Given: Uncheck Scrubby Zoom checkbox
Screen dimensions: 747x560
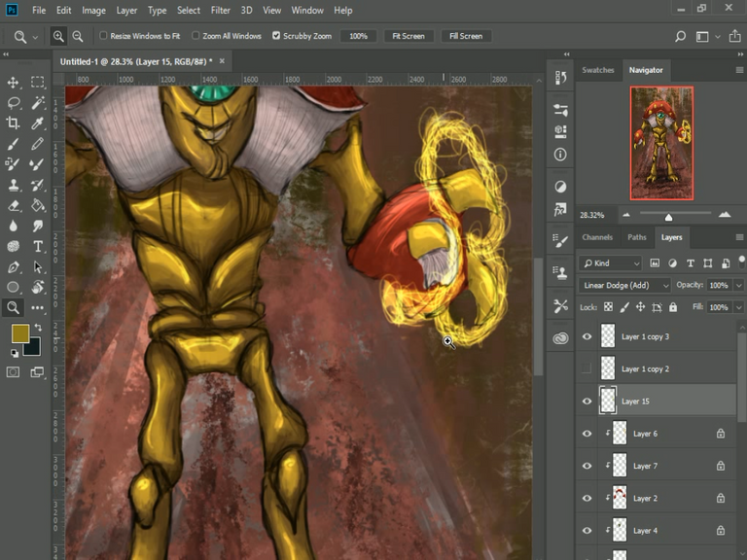Looking at the screenshot, I should [x=276, y=36].
